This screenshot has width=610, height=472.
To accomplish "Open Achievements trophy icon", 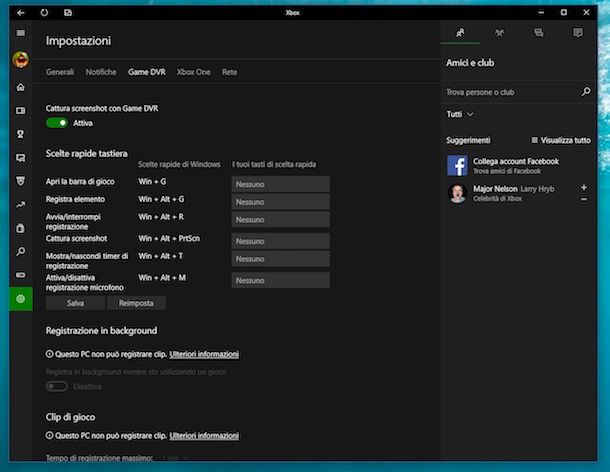I will 21,134.
